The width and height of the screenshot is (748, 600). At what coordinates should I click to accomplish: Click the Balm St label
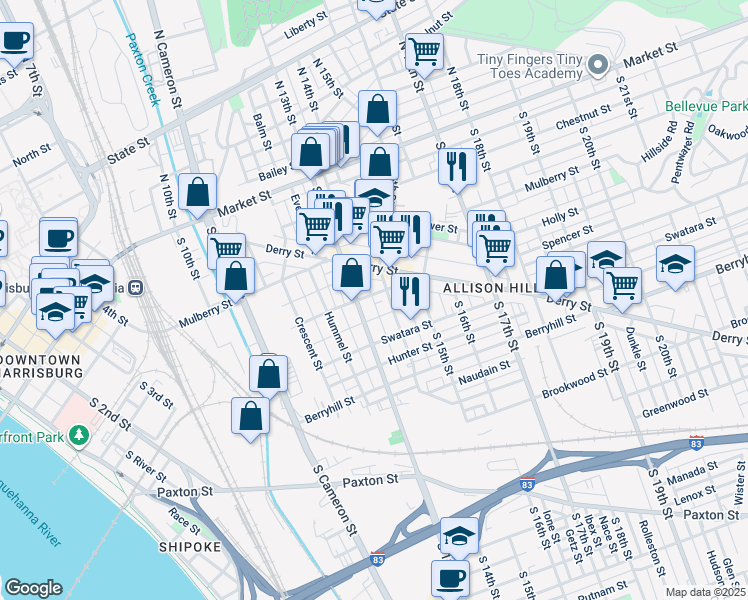coord(262,132)
